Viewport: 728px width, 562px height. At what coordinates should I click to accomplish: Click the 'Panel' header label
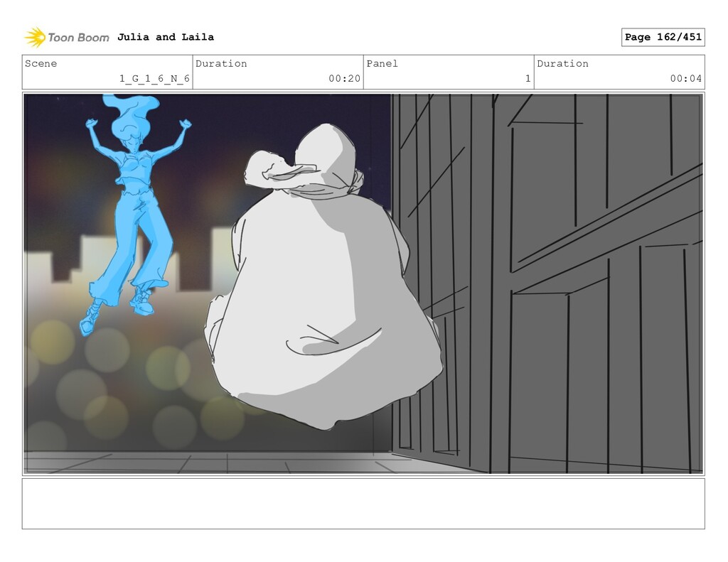tap(382, 63)
